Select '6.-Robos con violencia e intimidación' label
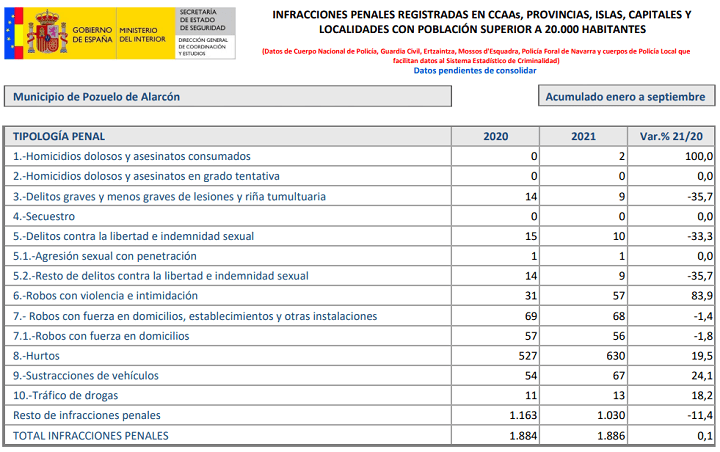Viewport: 720px width, 452px height. click(105, 295)
